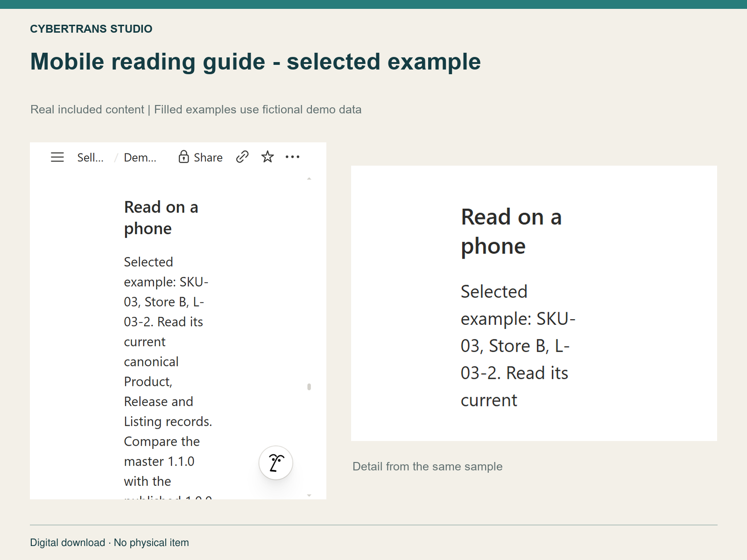The width and height of the screenshot is (747, 560).
Task: Go to the 'Sell...' breadcrumb
Action: tap(91, 158)
